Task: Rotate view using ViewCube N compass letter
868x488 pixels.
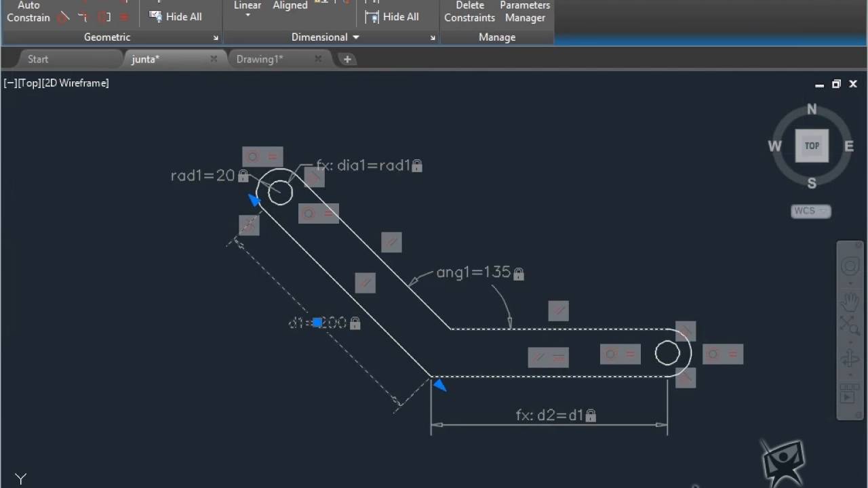Action: (x=812, y=110)
